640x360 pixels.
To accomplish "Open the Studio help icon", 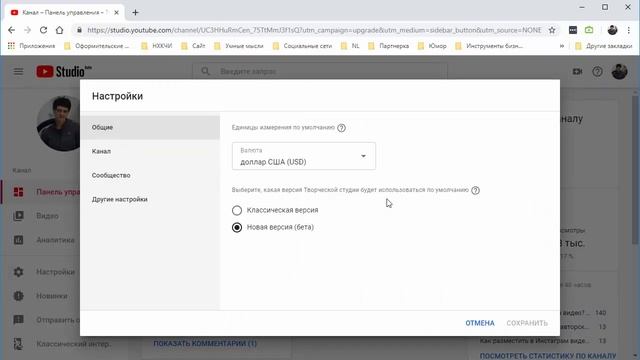I will (x=598, y=72).
